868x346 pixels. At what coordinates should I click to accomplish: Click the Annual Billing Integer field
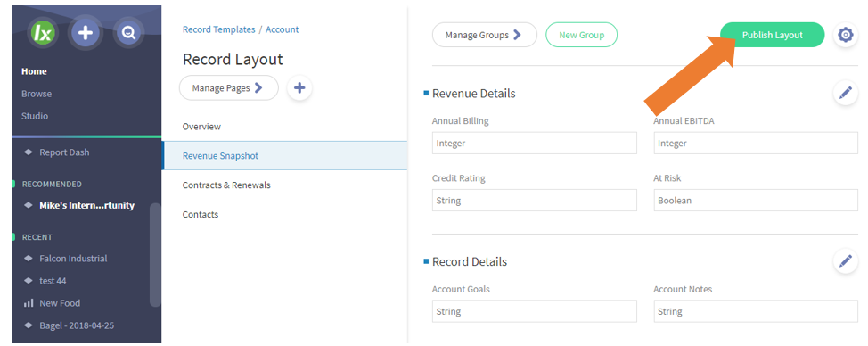[534, 143]
